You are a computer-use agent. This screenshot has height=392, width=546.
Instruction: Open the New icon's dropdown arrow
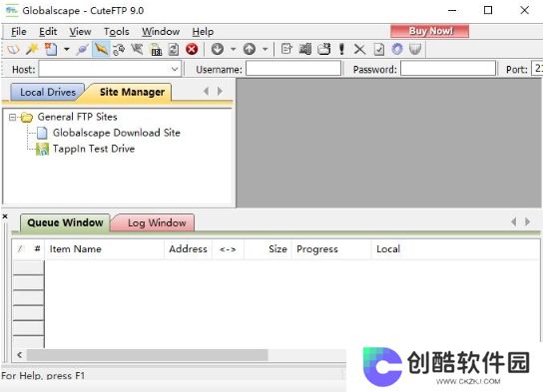coord(66,49)
